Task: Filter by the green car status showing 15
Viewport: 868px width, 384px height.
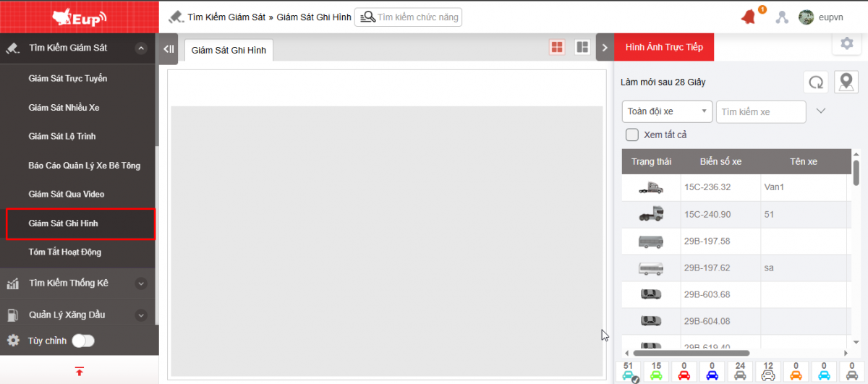Action: click(655, 372)
